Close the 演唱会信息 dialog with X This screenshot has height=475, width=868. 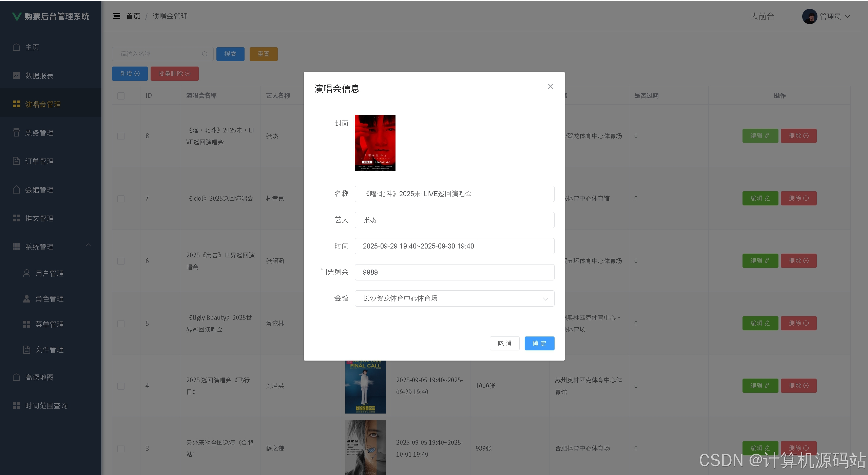click(x=551, y=86)
